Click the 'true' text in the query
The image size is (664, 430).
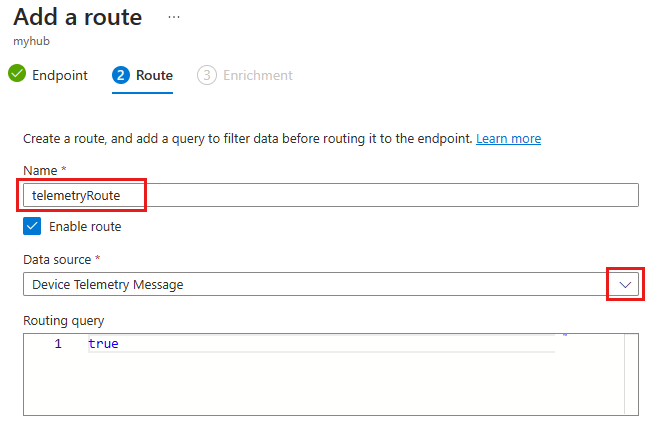coord(103,344)
